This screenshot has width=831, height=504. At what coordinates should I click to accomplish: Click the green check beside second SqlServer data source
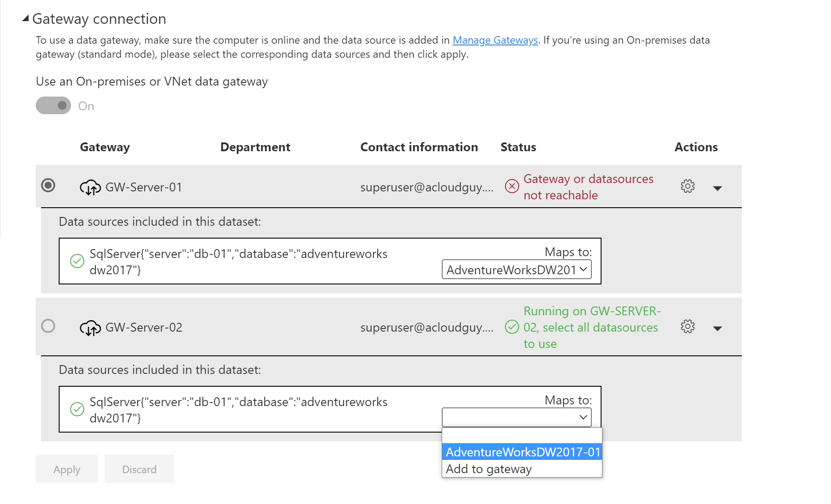(x=78, y=409)
